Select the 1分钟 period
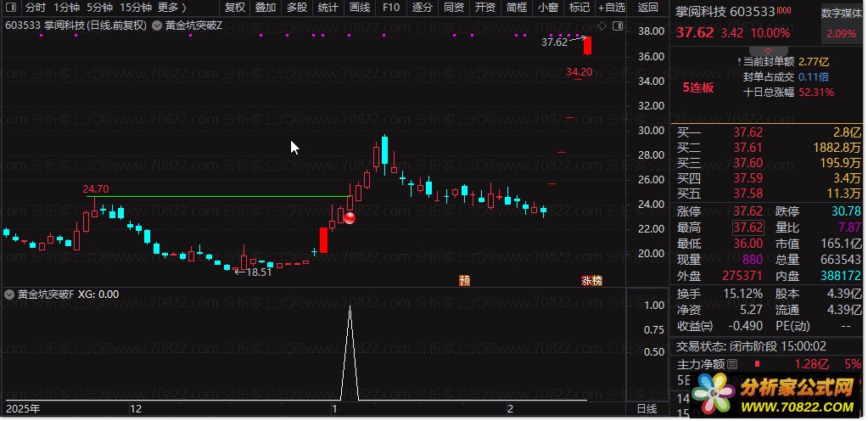The width and height of the screenshot is (868, 421). point(66,7)
